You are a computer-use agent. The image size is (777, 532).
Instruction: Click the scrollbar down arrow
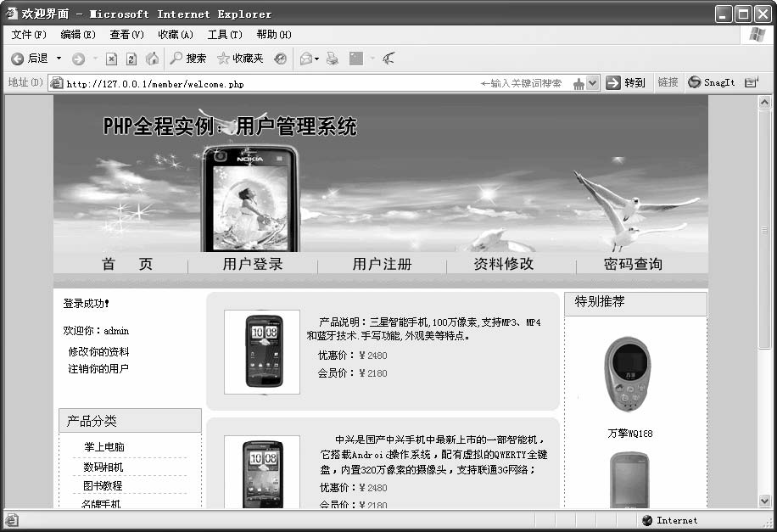764,501
